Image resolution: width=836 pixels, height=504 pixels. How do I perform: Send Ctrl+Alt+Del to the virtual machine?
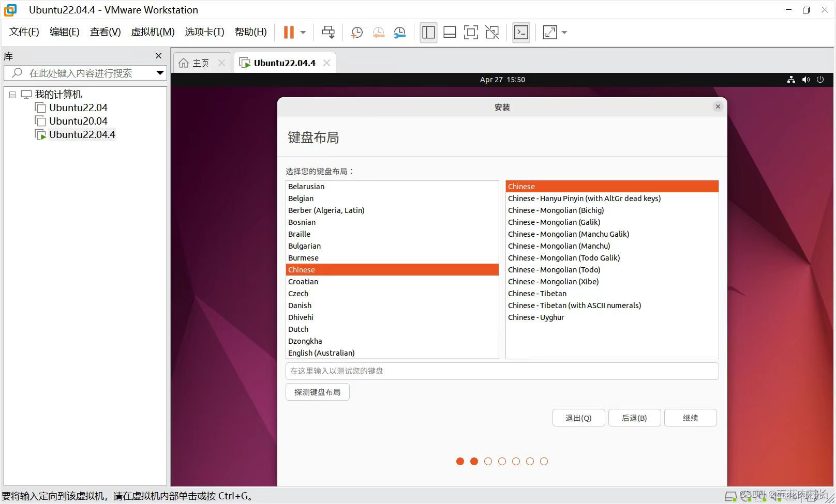[x=328, y=33]
